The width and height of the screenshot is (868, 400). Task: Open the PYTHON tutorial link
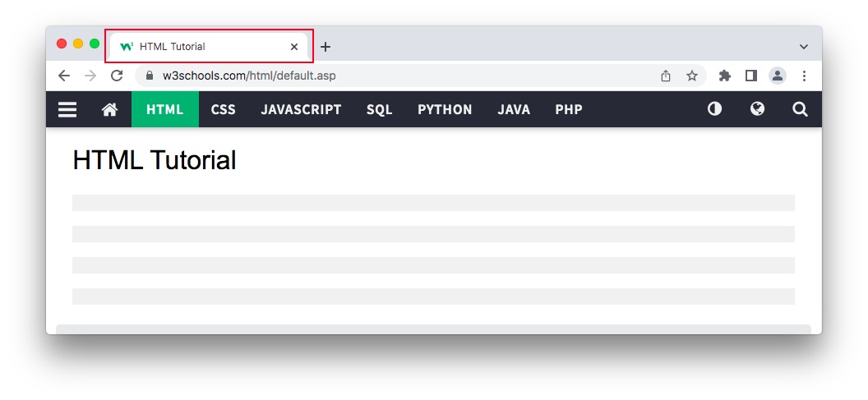[x=445, y=109]
